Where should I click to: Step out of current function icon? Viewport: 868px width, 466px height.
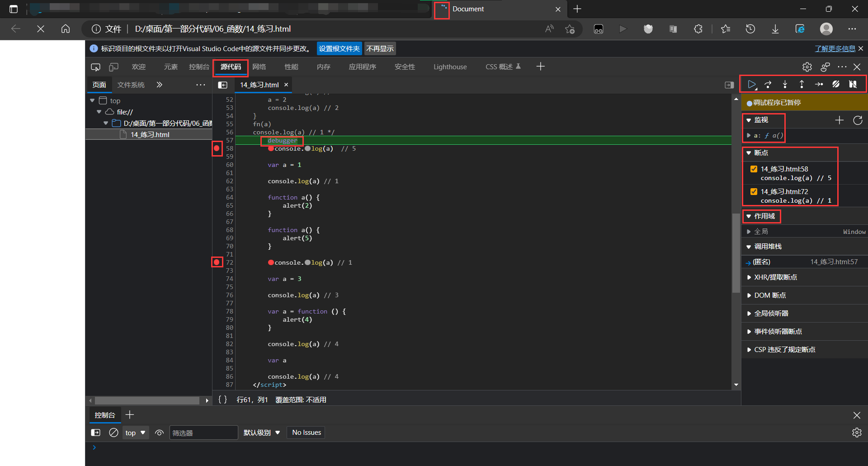coord(802,84)
